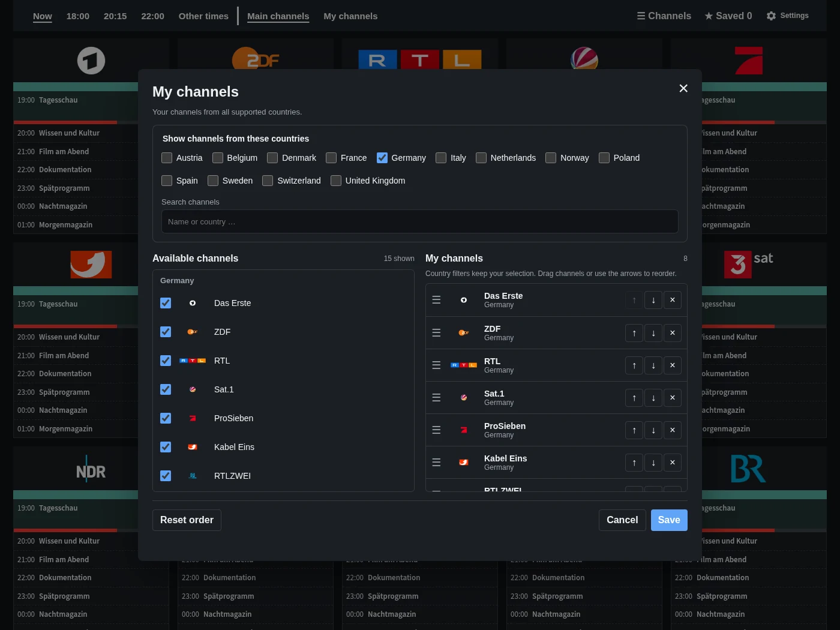
Task: Move ZDF up in My channels
Action: pyautogui.click(x=634, y=333)
